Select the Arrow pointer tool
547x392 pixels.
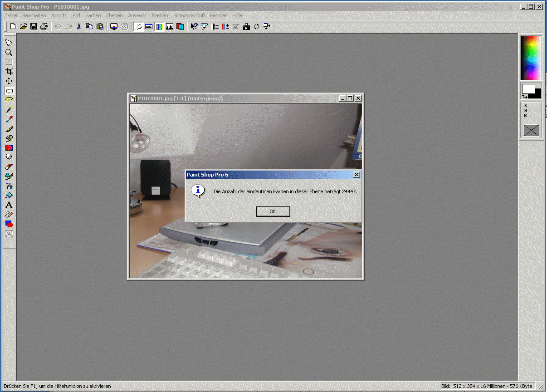tap(9, 43)
